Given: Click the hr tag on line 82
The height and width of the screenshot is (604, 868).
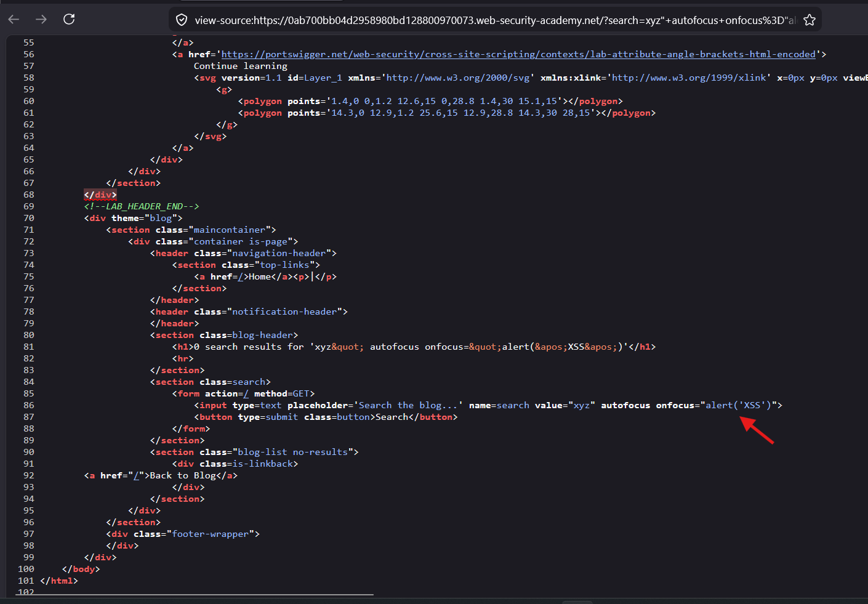Looking at the screenshot, I should coord(183,358).
